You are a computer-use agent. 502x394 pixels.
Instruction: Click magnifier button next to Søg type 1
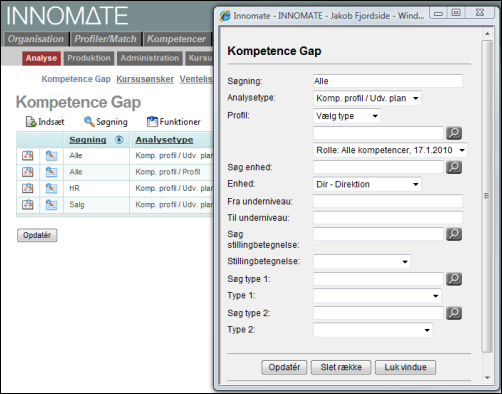pyautogui.click(x=454, y=279)
